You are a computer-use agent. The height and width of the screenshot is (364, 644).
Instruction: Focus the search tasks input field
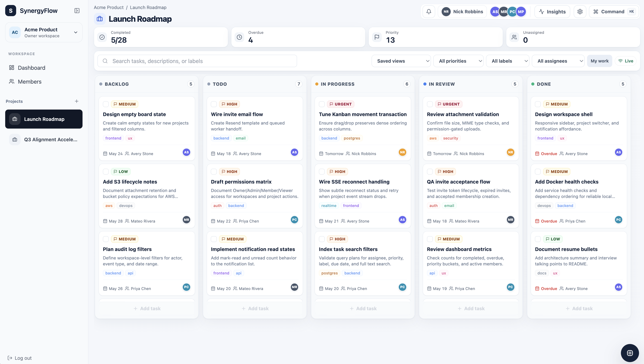[x=197, y=61]
